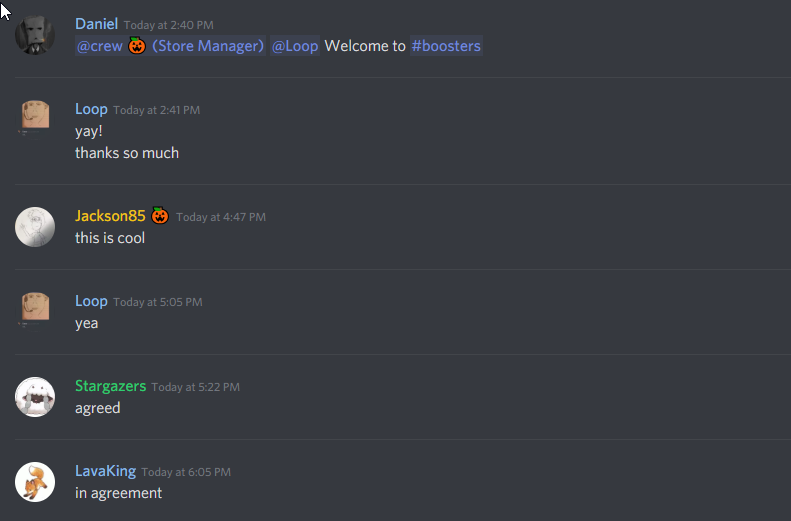The image size is (791, 521).
Task: Click Loop's avatar on the 'yay!' message
Action: point(35,120)
